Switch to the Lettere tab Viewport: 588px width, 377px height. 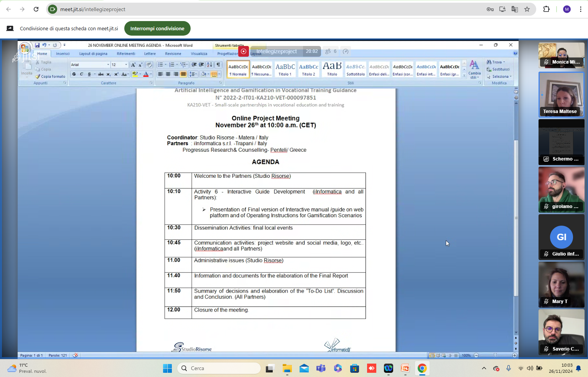click(x=150, y=54)
